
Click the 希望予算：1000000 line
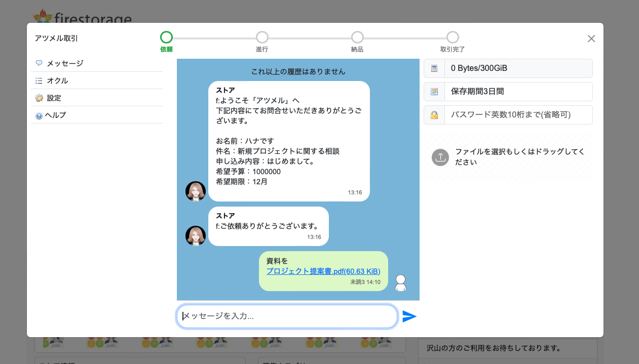click(248, 172)
